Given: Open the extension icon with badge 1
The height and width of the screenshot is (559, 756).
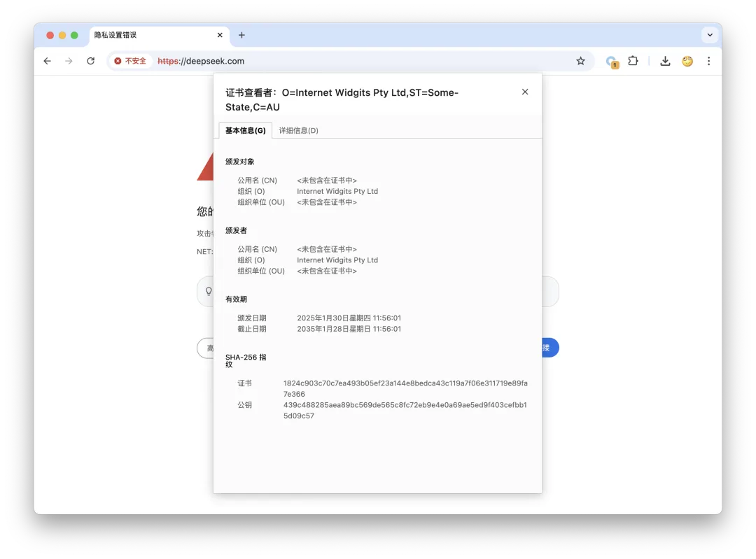Looking at the screenshot, I should click(x=612, y=62).
